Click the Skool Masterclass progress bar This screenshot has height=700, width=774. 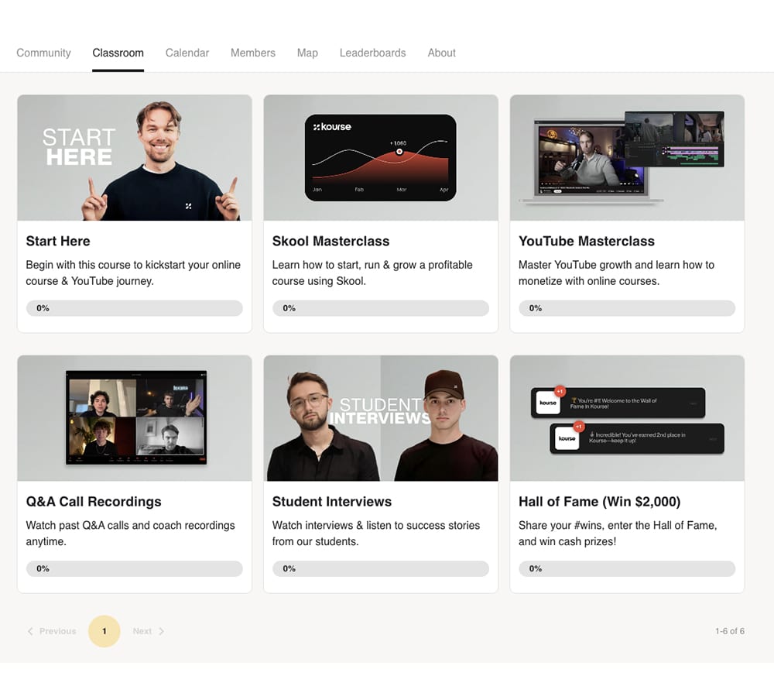tap(381, 308)
